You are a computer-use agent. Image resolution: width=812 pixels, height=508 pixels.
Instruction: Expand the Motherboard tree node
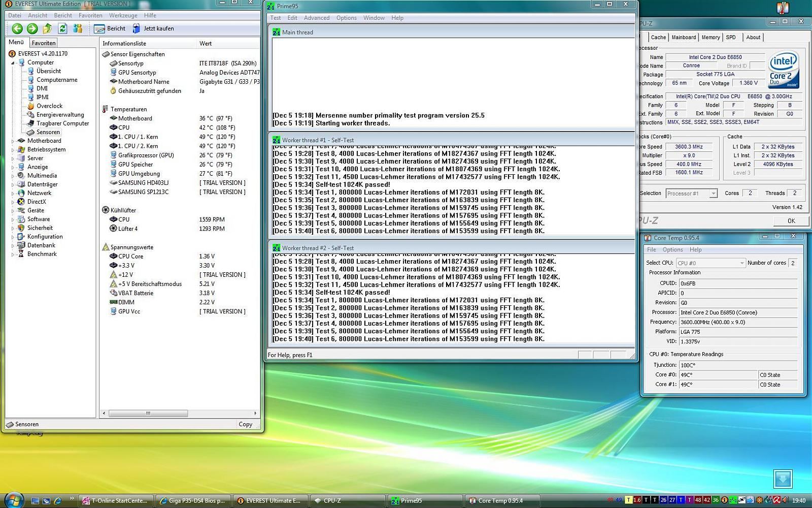point(13,141)
